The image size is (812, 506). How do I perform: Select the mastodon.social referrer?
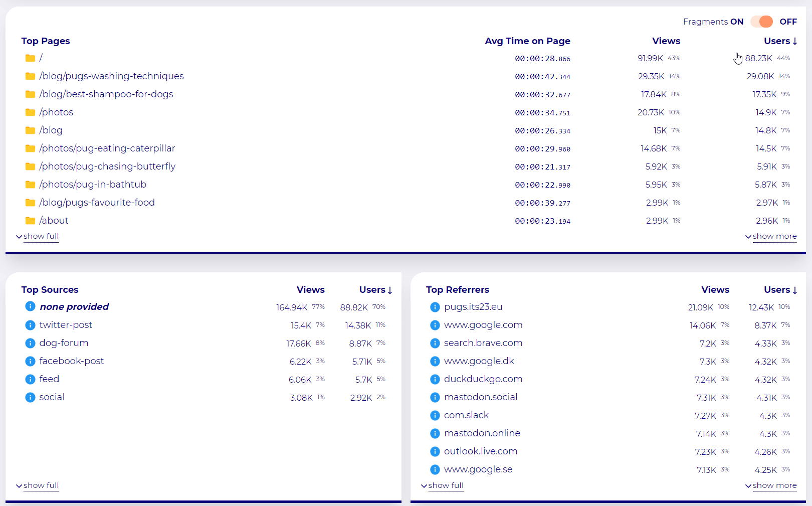click(481, 397)
